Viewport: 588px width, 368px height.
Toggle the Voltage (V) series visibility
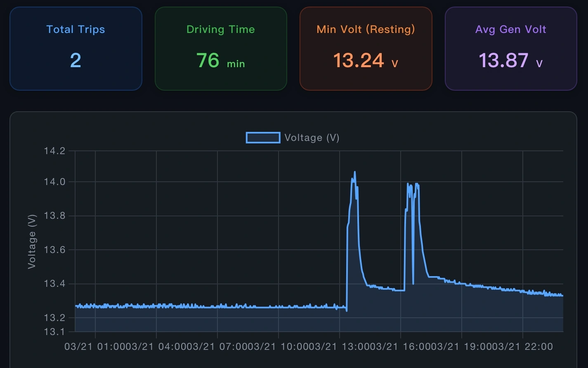[293, 137]
